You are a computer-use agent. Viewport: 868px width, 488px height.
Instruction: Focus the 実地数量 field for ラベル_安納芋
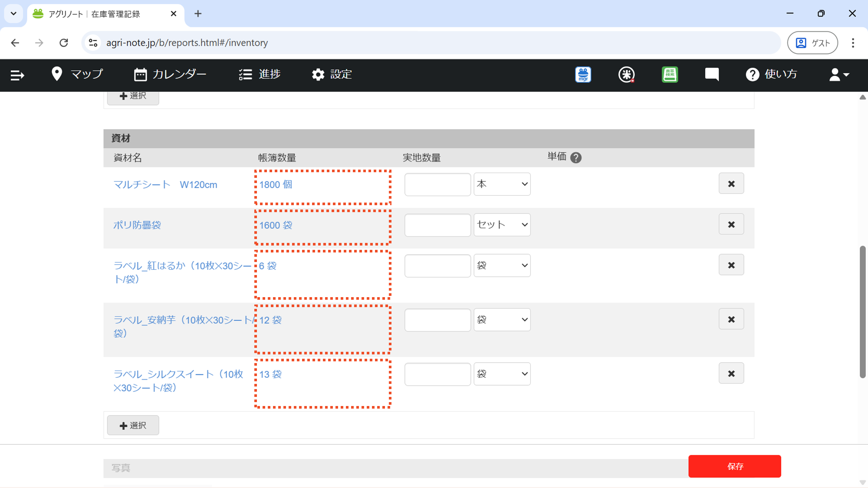[437, 320]
